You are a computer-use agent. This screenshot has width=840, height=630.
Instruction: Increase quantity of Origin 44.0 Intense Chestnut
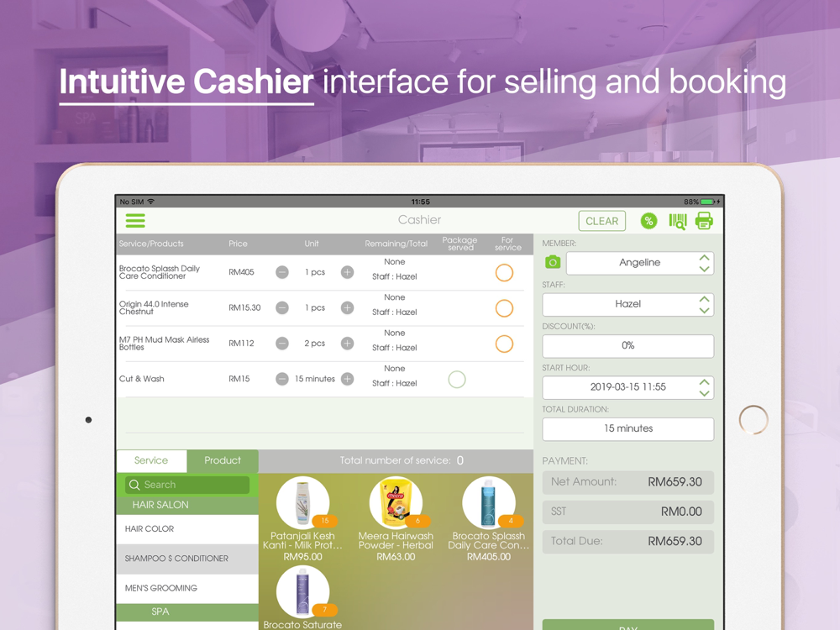[x=347, y=308]
